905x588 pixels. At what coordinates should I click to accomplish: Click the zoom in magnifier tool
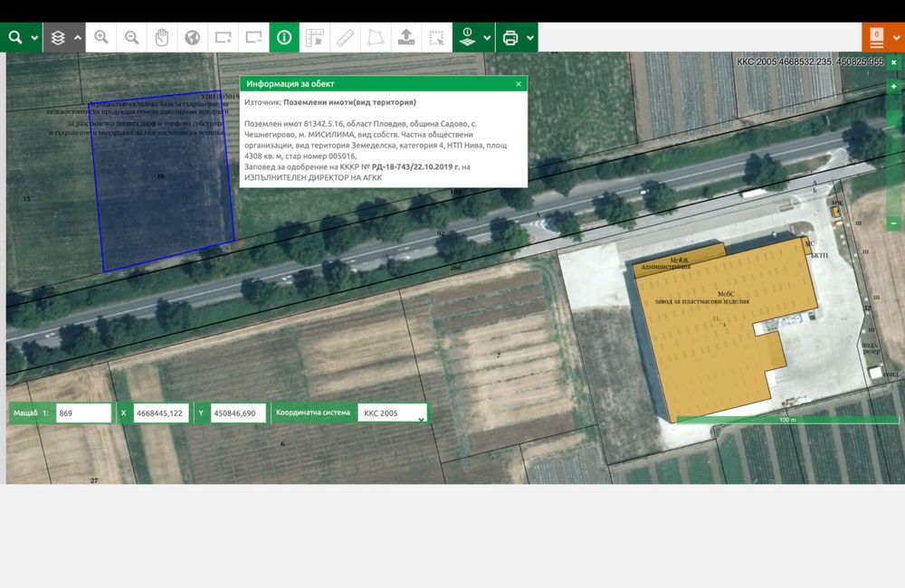click(x=101, y=38)
